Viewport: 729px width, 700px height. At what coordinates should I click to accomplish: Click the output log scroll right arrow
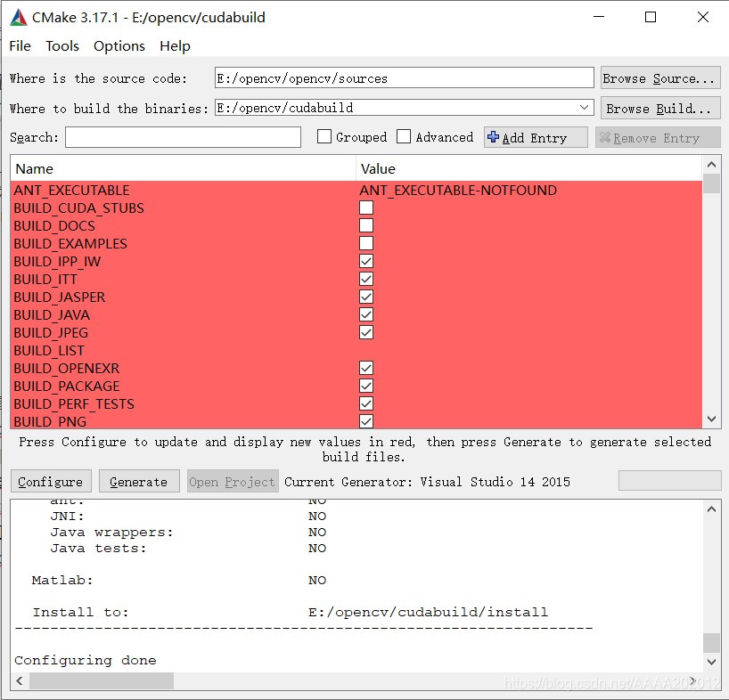(693, 681)
